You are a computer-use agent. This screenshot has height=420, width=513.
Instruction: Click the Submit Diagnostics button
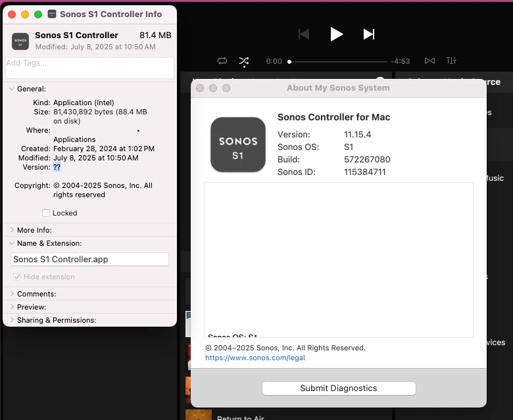point(339,388)
